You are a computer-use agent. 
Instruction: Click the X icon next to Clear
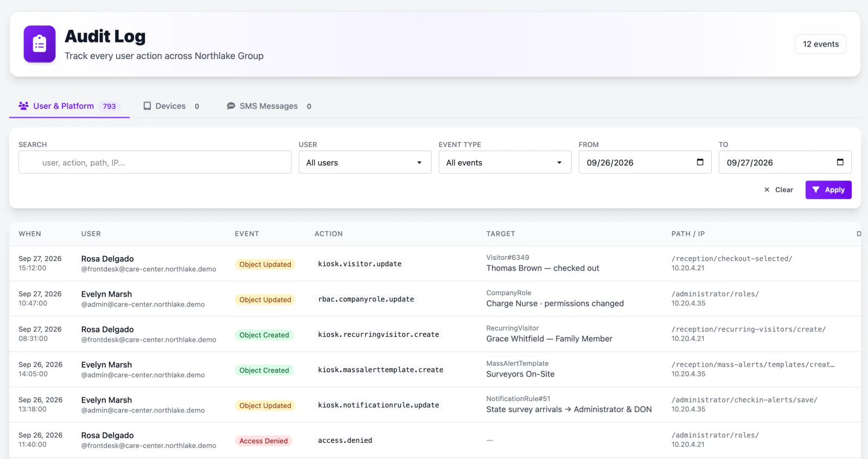pos(767,190)
